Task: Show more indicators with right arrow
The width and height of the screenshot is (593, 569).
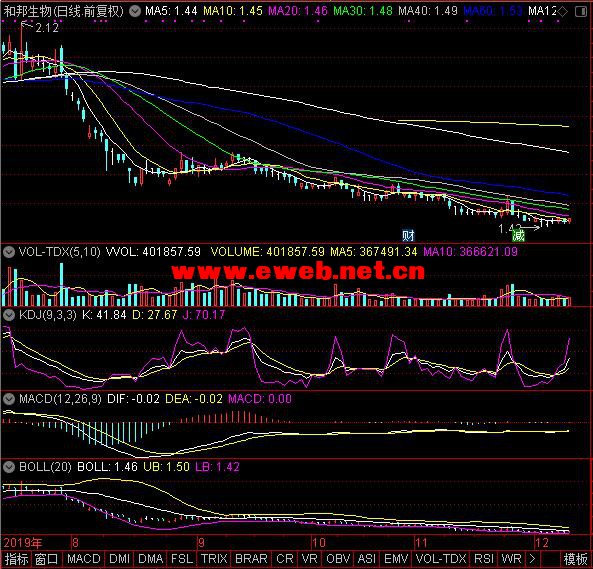Action: click(x=532, y=559)
